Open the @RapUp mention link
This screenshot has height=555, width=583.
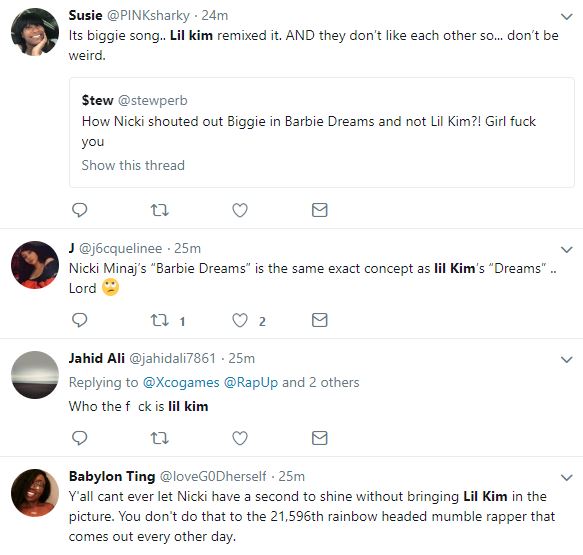[251, 383]
